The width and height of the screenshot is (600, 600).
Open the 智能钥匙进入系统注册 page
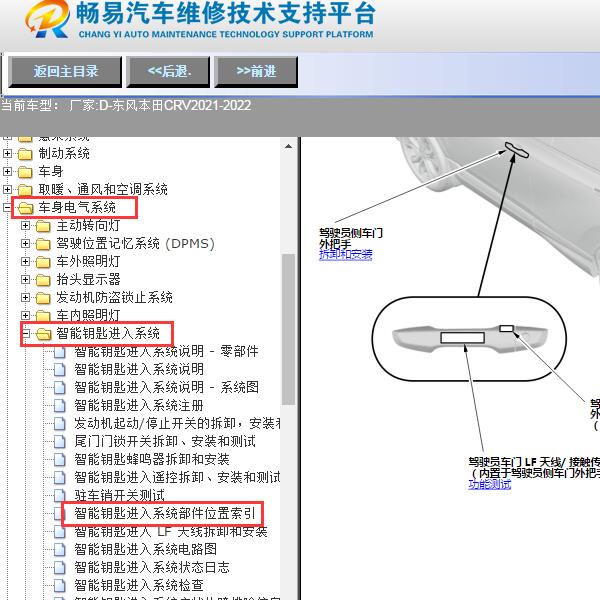pyautogui.click(x=139, y=405)
